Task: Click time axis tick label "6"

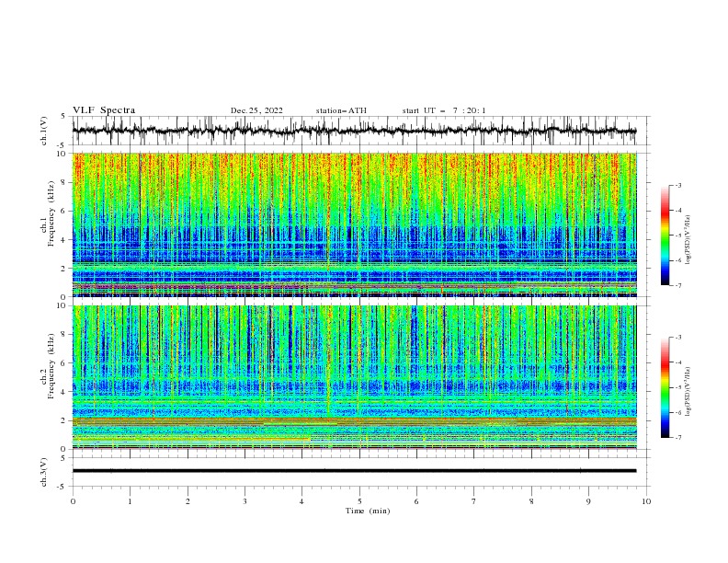Action: (416, 501)
